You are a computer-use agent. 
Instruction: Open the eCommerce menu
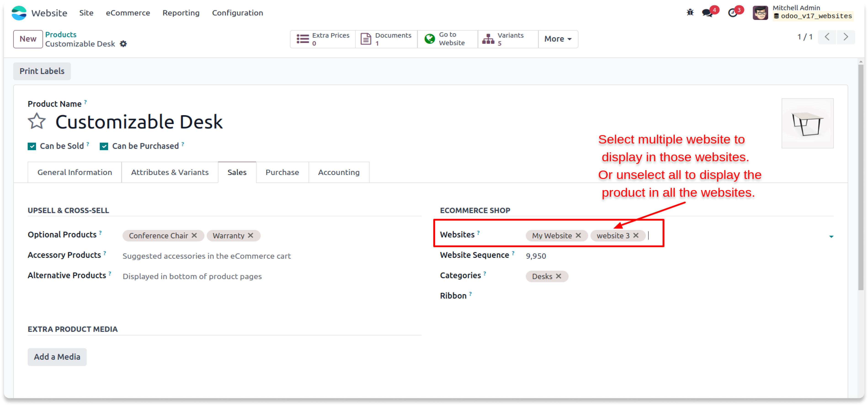coord(128,13)
